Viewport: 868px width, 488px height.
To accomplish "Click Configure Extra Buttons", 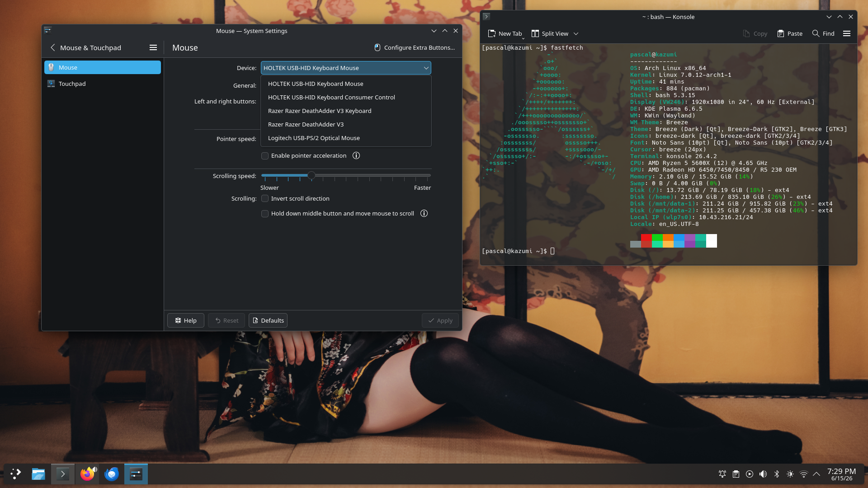I will 415,47.
